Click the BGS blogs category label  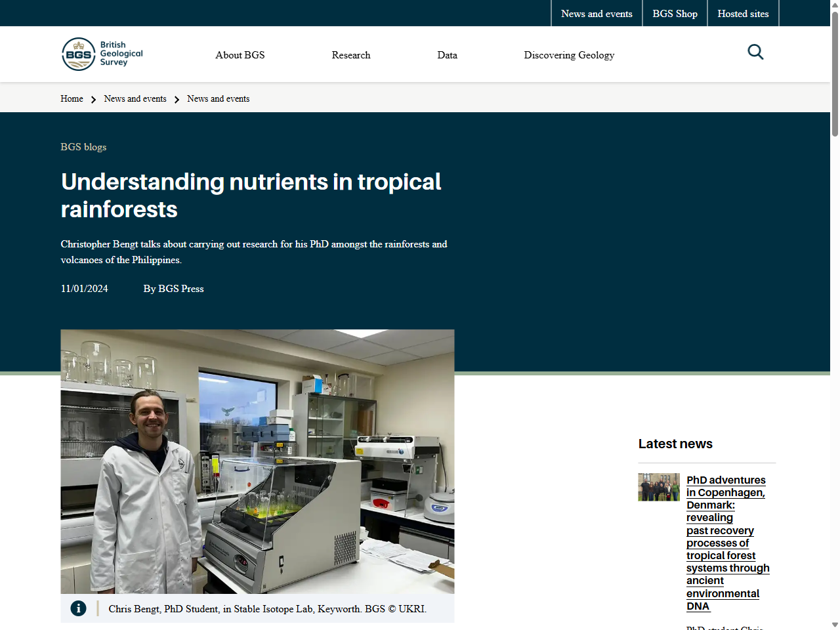(x=83, y=147)
